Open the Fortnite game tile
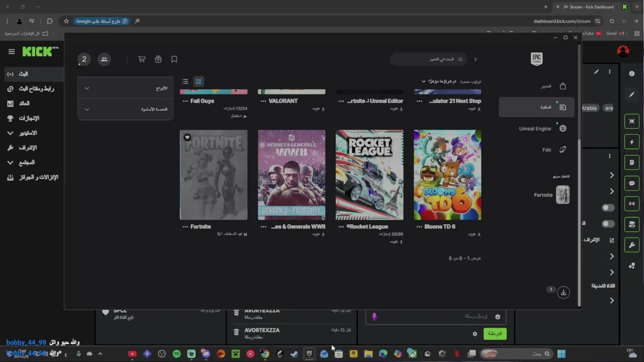The height and width of the screenshot is (362, 644). click(x=213, y=175)
